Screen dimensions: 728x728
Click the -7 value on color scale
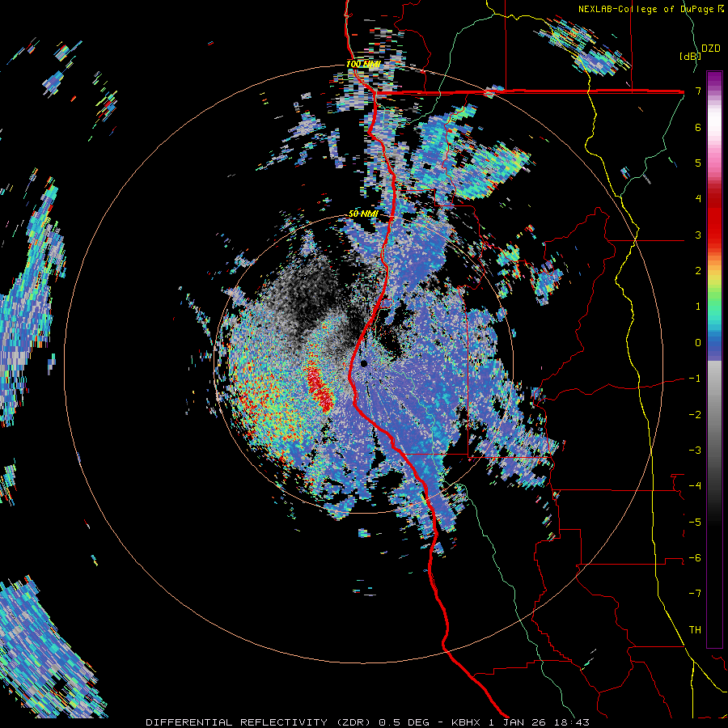coord(695,594)
